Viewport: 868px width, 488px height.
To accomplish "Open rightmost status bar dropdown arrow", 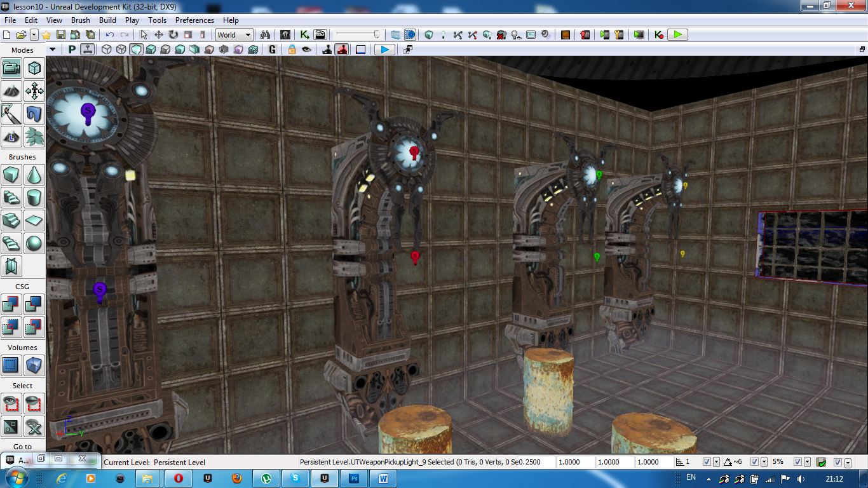I will coord(848,462).
